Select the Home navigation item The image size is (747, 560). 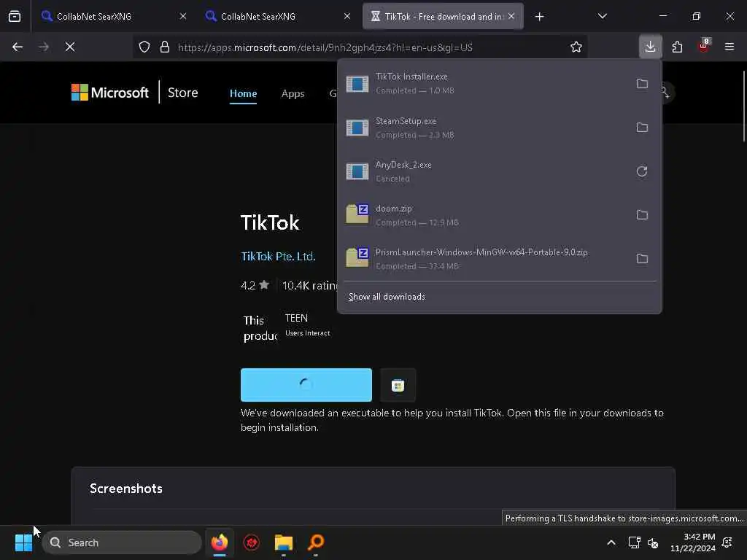(x=244, y=93)
